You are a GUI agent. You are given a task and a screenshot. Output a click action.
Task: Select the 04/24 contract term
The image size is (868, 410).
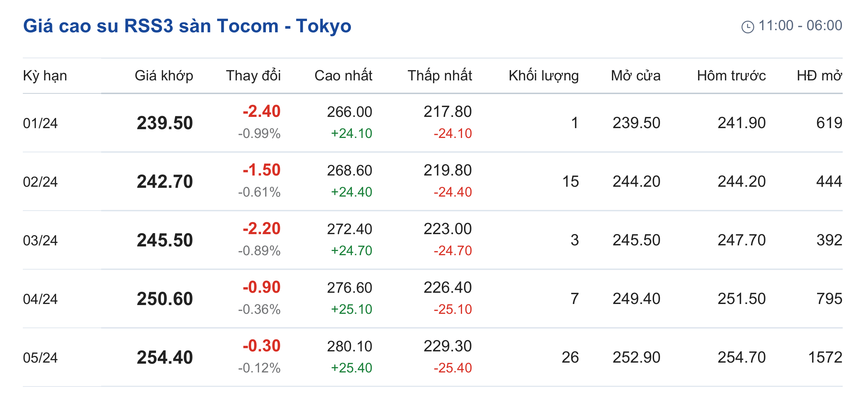(40, 299)
